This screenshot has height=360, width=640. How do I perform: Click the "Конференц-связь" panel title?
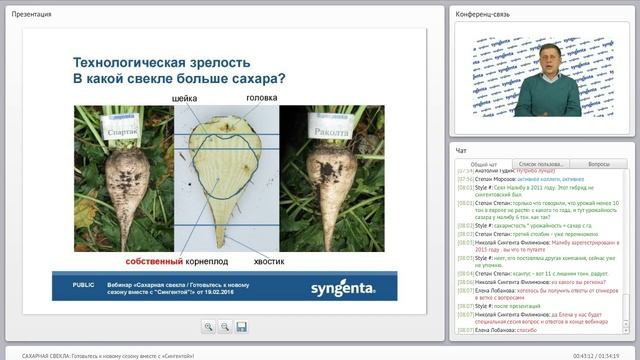[x=482, y=14]
